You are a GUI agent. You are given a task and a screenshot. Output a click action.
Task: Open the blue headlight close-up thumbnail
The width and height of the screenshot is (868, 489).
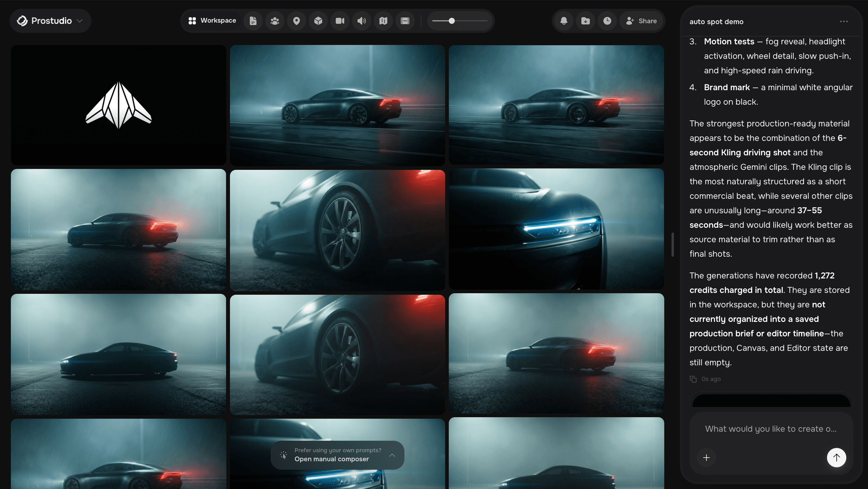coord(556,229)
